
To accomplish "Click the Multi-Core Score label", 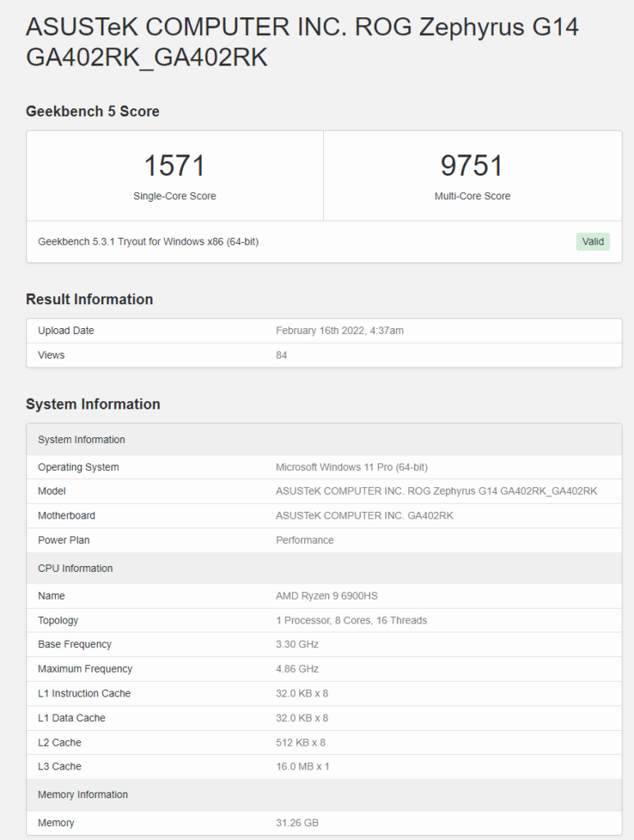I will 472,196.
